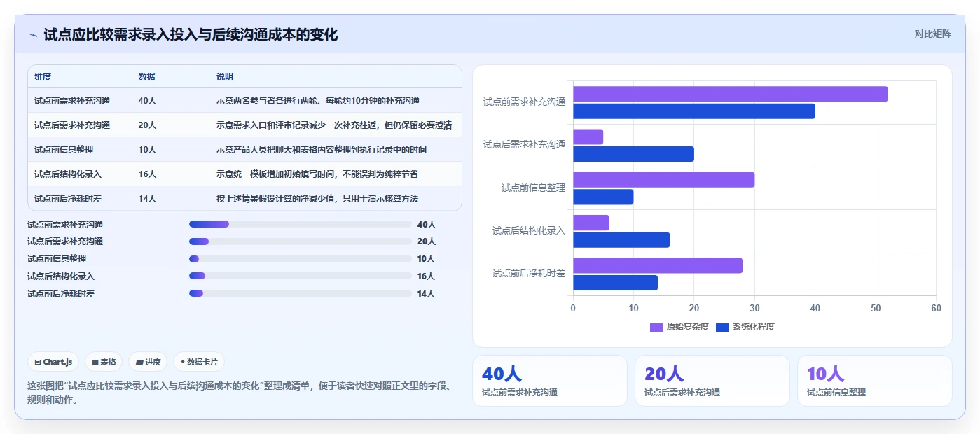This screenshot has height=434, width=980.
Task: Click table cell 试点后结构化录入
Action: (x=68, y=174)
